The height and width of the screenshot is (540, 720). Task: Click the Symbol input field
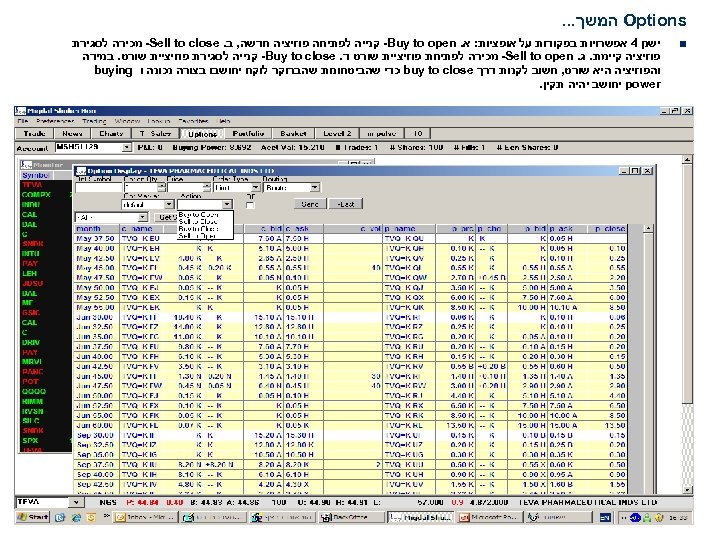(99, 188)
